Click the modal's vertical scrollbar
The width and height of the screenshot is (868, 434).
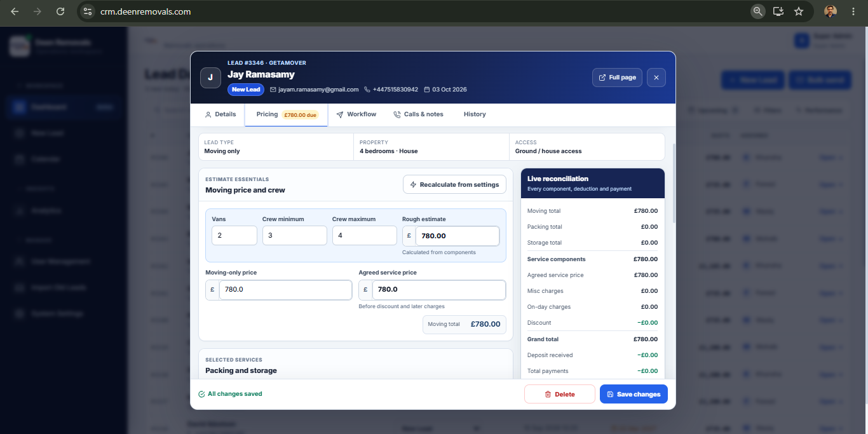(x=674, y=184)
